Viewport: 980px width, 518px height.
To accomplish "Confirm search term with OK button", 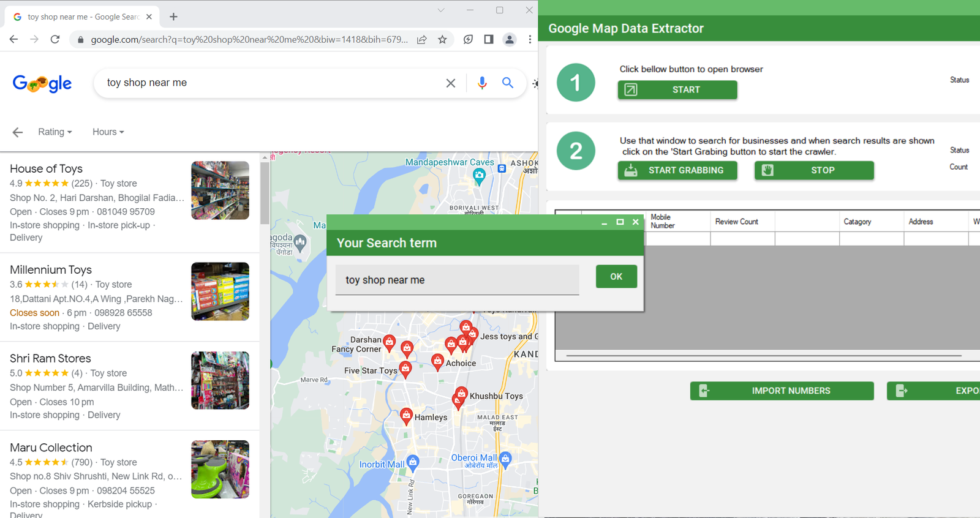I will tap(616, 277).
